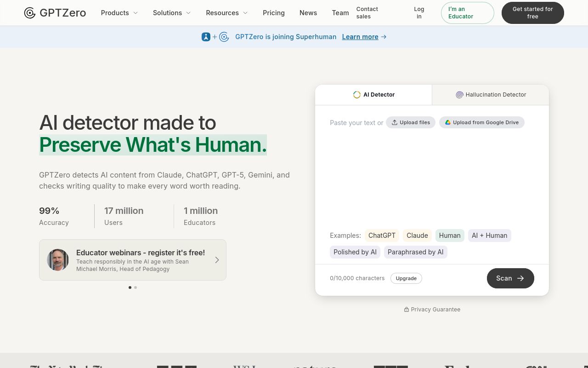Image resolution: width=588 pixels, height=368 pixels.
Task: Load the Polished by AI example
Action: point(355,252)
